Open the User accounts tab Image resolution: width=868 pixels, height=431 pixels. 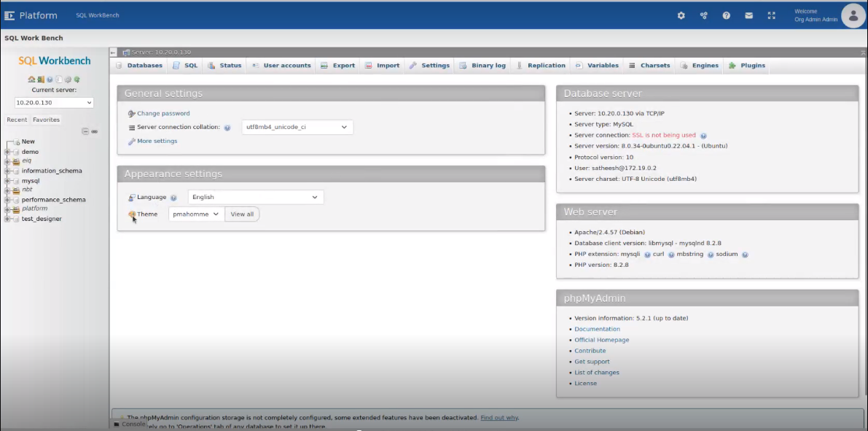[x=281, y=66]
